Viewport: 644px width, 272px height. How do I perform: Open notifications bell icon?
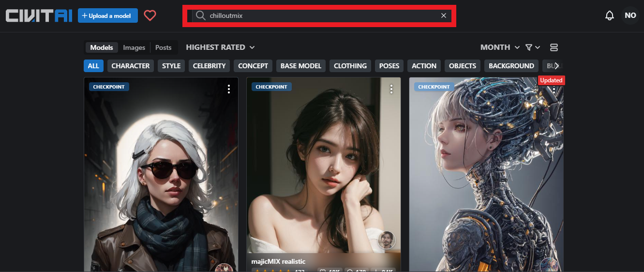610,15
